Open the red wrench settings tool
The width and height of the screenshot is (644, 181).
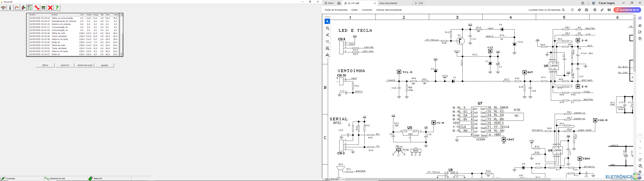click(37, 8)
